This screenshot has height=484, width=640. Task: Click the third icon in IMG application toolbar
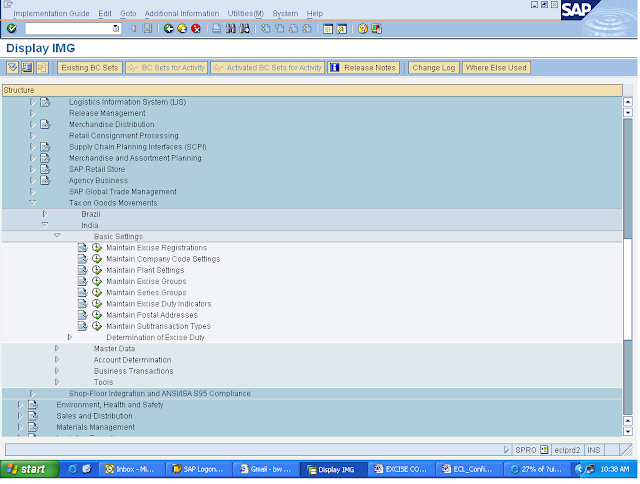click(42, 68)
